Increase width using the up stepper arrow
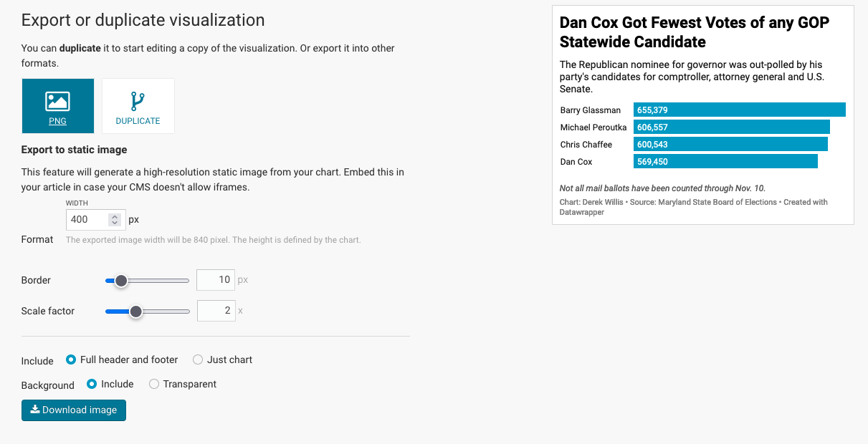 (115, 216)
